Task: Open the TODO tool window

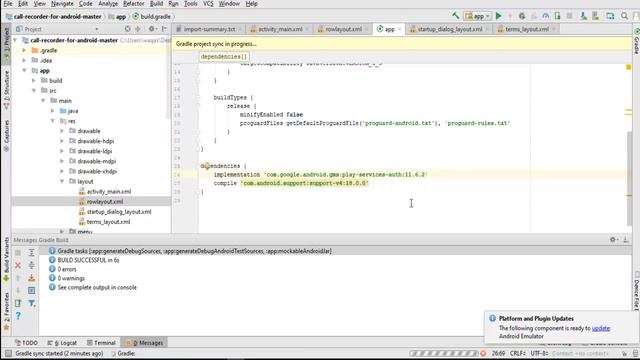Action: 26,342
